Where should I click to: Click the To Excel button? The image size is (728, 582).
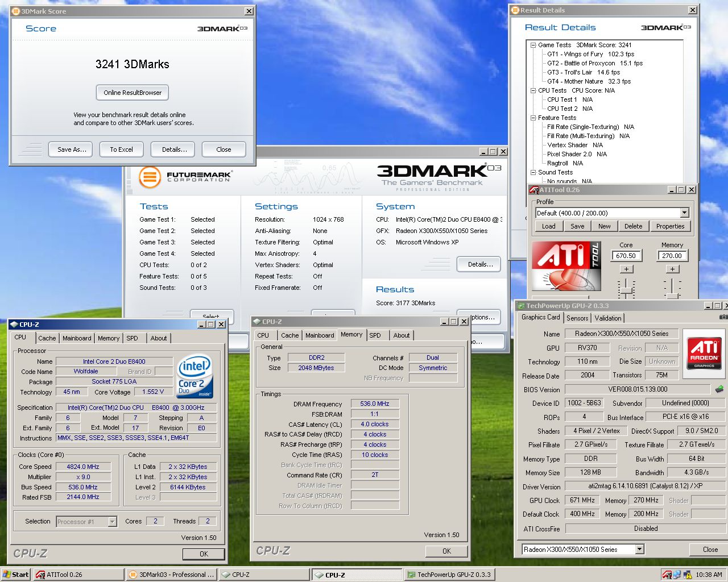click(x=121, y=149)
